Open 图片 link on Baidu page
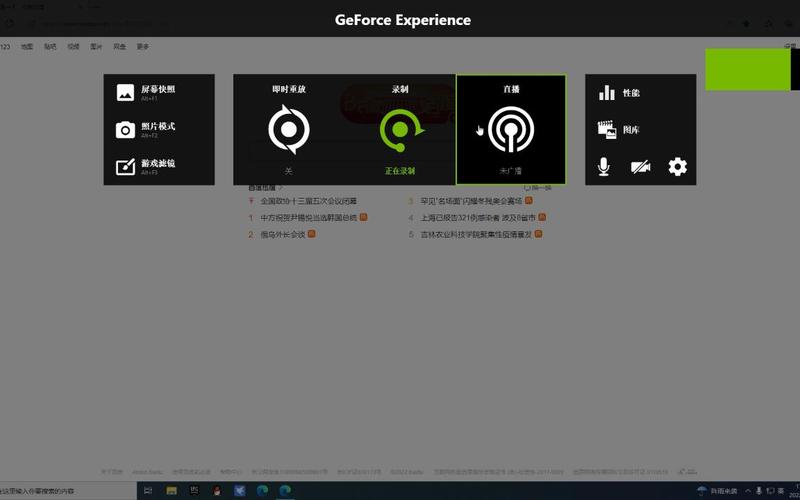800x500 pixels. click(96, 46)
